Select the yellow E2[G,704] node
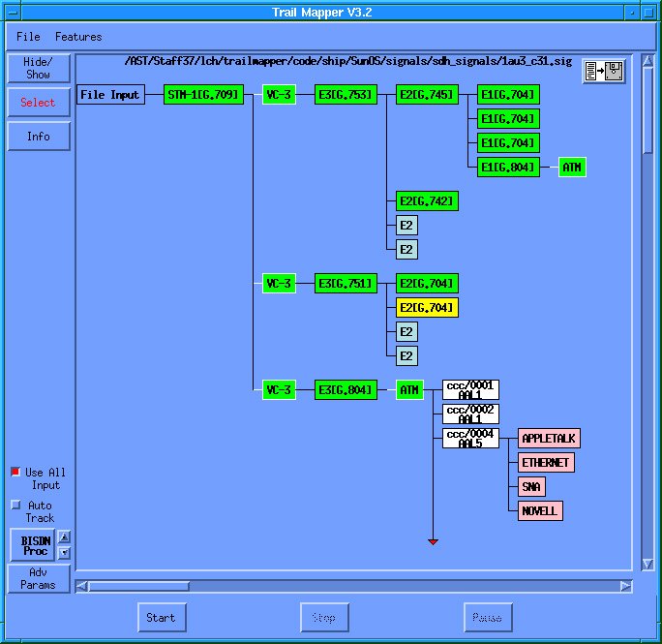The height and width of the screenshot is (644, 662). point(427,308)
